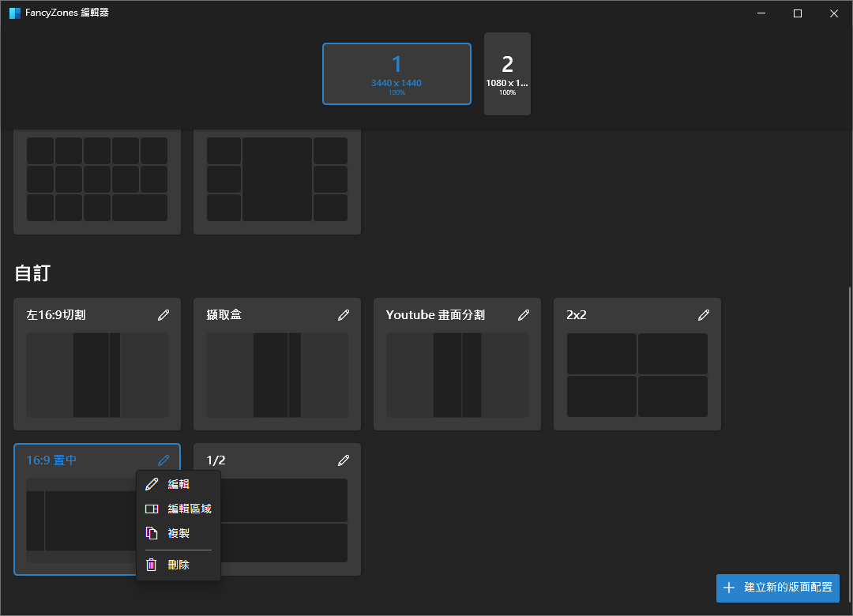Select monitor 1 (3440 x 1440)
Viewport: 853px width, 616px height.
tap(396, 73)
